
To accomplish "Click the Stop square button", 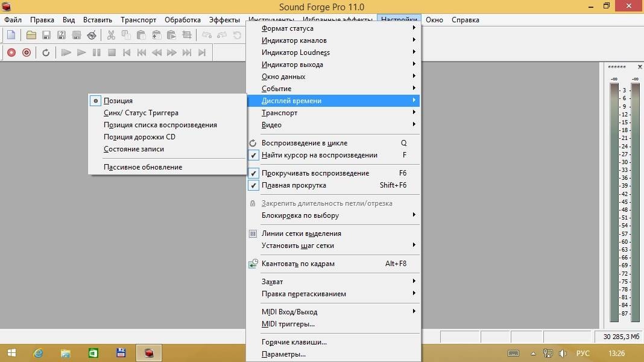I will pyautogui.click(x=112, y=52).
